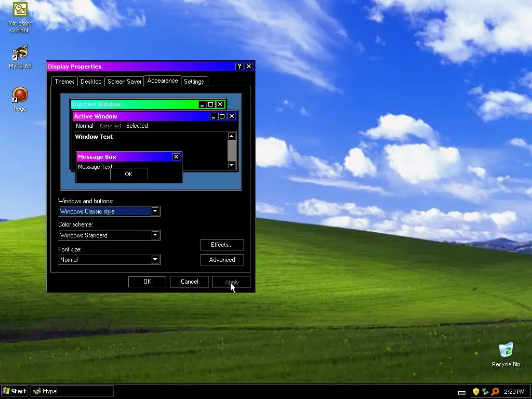The image size is (532, 399).
Task: Click the yellow security shield tray icon
Action: point(476,392)
